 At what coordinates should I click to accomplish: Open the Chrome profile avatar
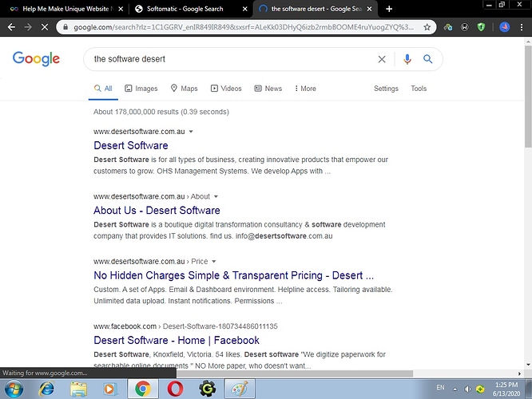tap(505, 27)
